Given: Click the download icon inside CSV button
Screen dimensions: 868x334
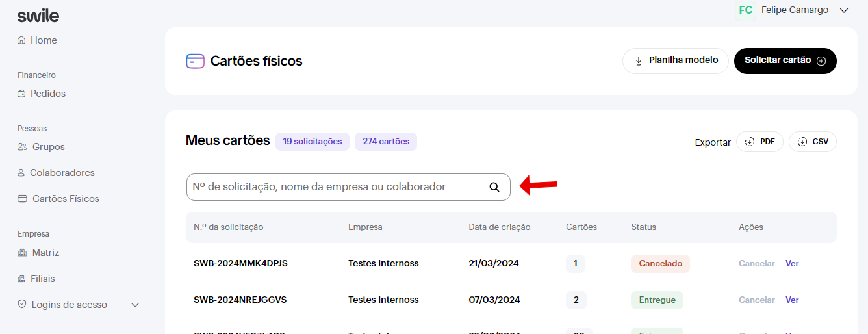Looking at the screenshot, I should (x=802, y=142).
